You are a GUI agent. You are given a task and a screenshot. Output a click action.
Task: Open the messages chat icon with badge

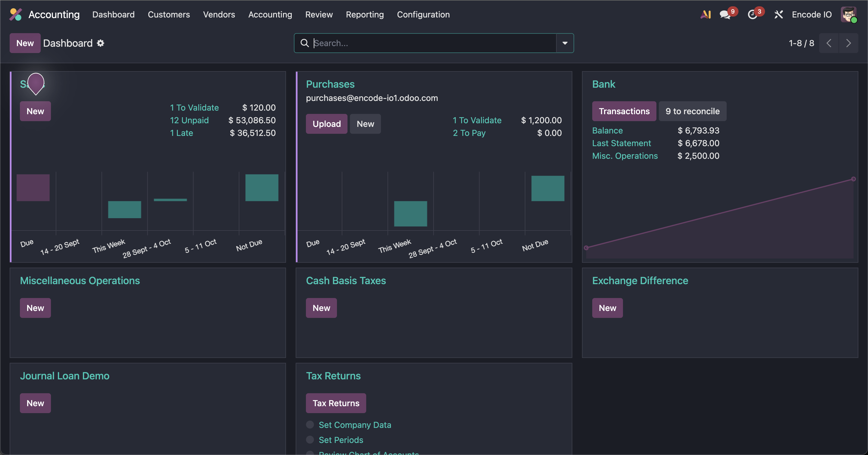[x=725, y=14]
